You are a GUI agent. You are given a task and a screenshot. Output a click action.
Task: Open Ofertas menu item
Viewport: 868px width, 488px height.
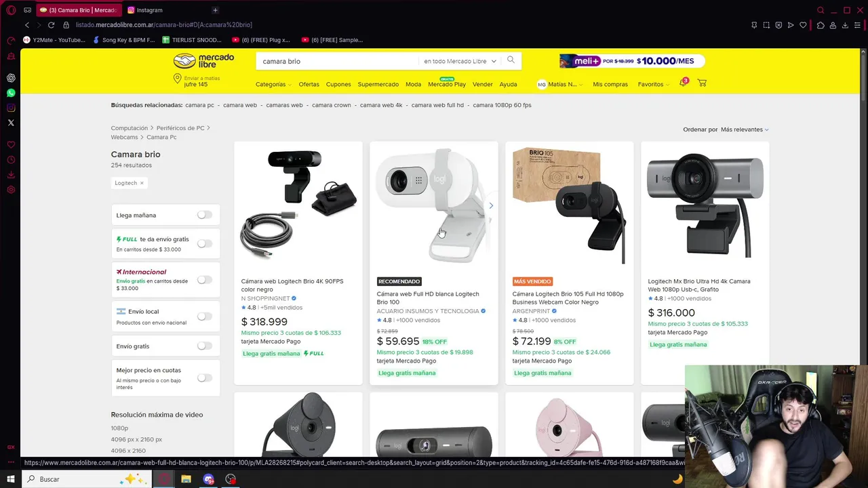[x=309, y=85]
